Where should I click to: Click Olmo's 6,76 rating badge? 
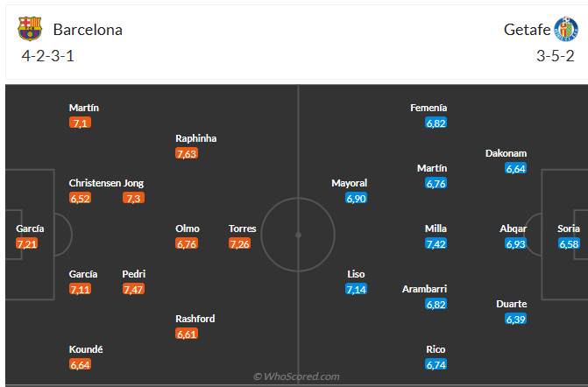(x=187, y=243)
